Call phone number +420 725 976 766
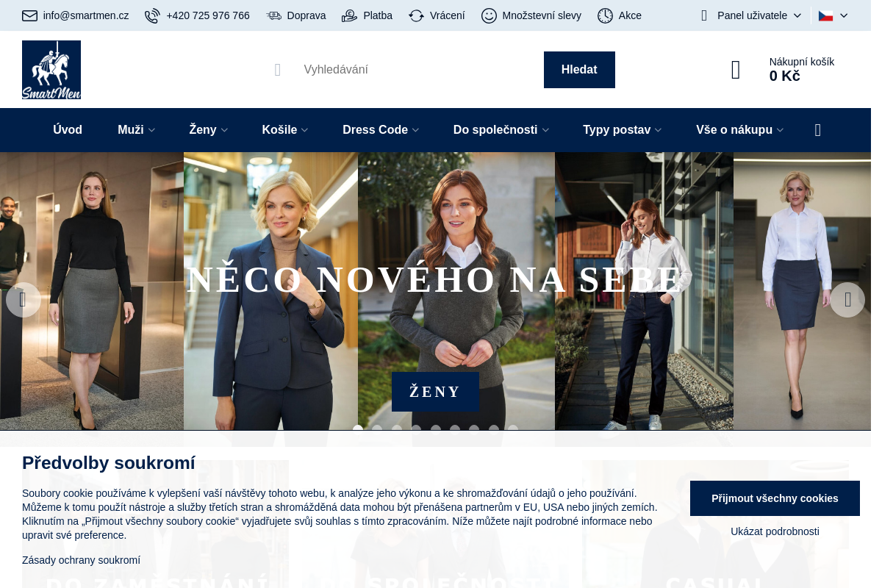The width and height of the screenshot is (882, 588). 208,15
